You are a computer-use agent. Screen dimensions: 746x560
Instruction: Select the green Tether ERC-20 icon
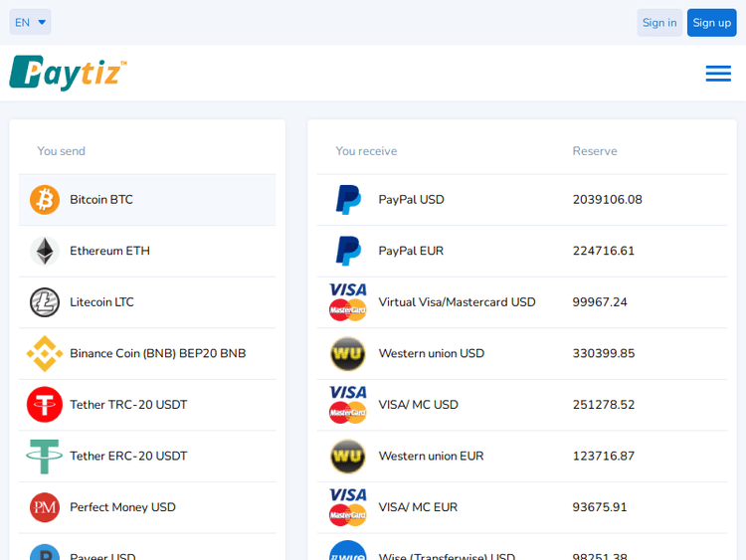click(x=45, y=457)
